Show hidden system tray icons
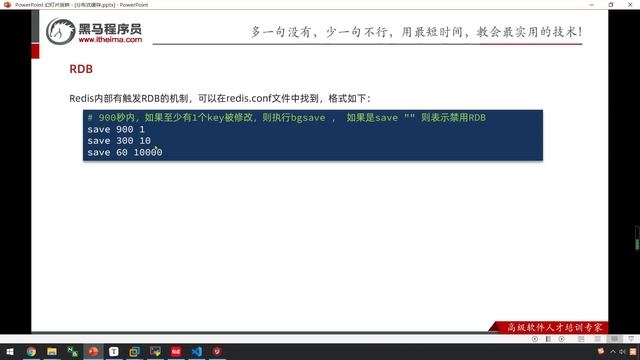 [x=613, y=351]
